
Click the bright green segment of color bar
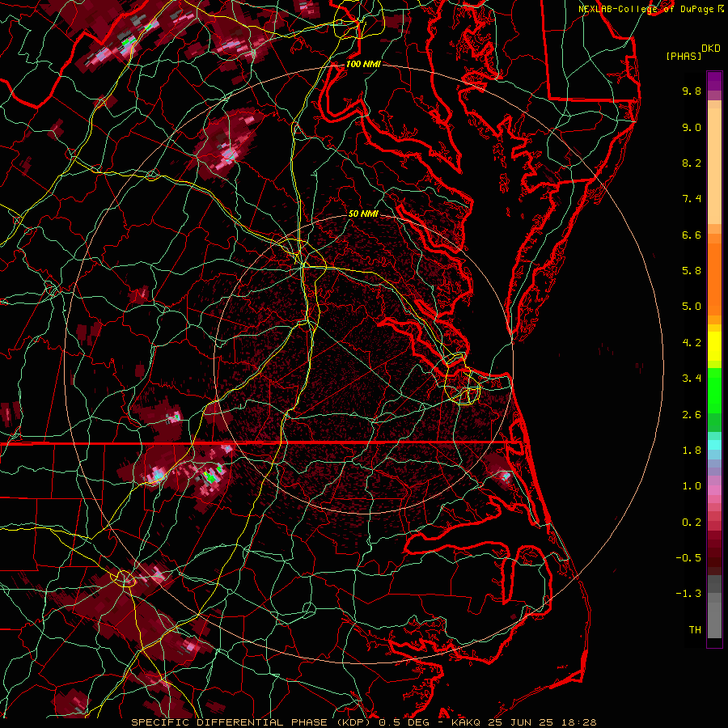point(714,390)
